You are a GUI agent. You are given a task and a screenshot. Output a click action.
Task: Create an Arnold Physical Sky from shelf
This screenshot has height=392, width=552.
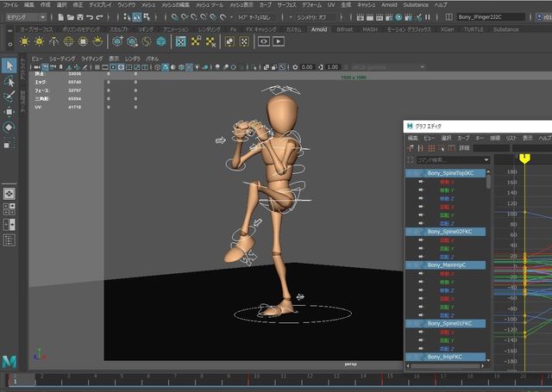[x=97, y=41]
